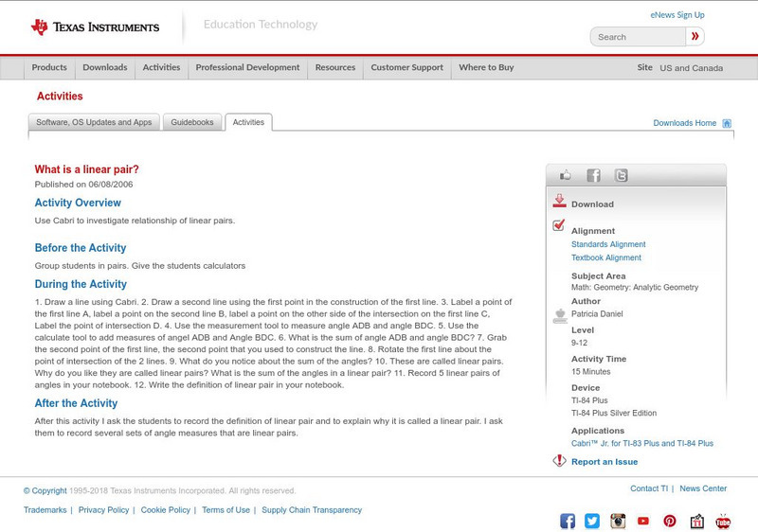Click the Before the Activity heading
The image size is (758, 532).
[81, 248]
